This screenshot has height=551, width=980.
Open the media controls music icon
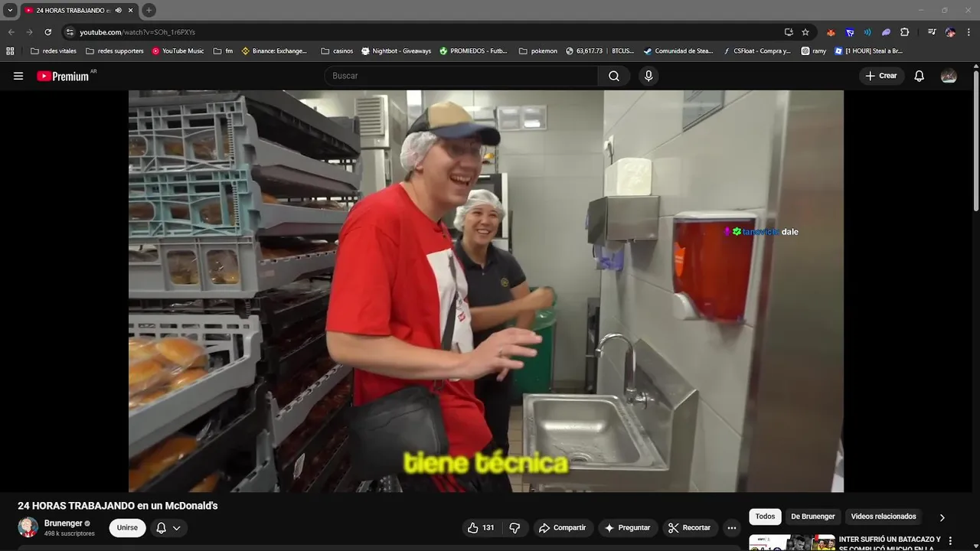click(932, 32)
